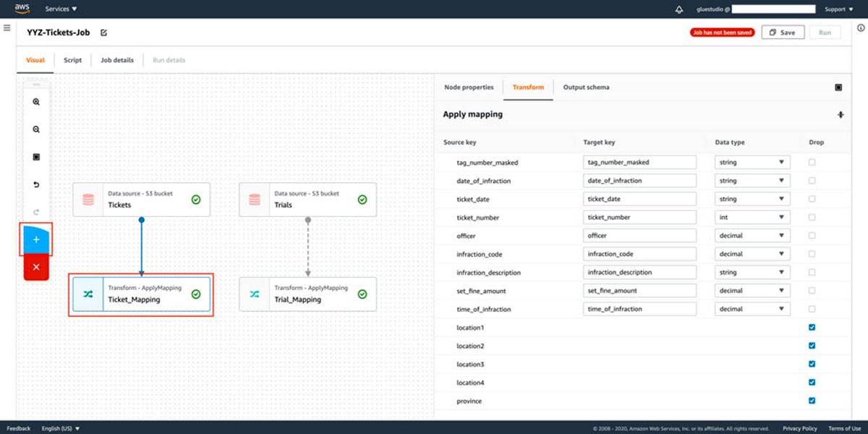Select the Zoom In tool on the canvas toolbar
Image resolution: width=868 pixels, height=434 pixels.
pos(35,101)
